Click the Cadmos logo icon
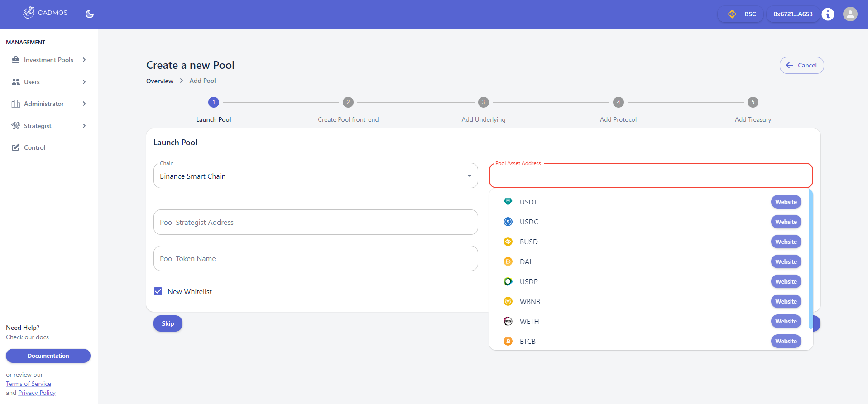The image size is (868, 404). [x=29, y=13]
